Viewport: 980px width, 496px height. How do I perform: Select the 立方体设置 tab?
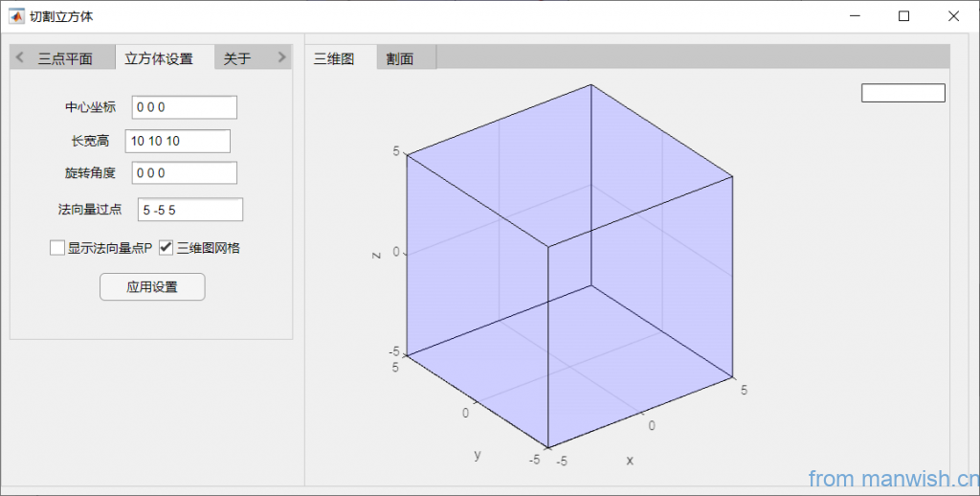pos(159,58)
